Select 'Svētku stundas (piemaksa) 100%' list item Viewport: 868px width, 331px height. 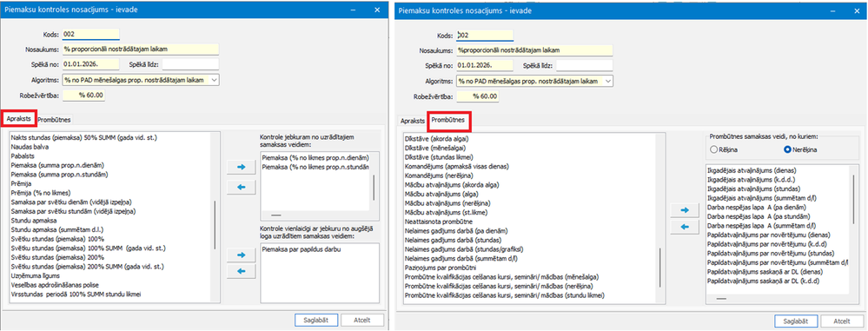[58, 239]
